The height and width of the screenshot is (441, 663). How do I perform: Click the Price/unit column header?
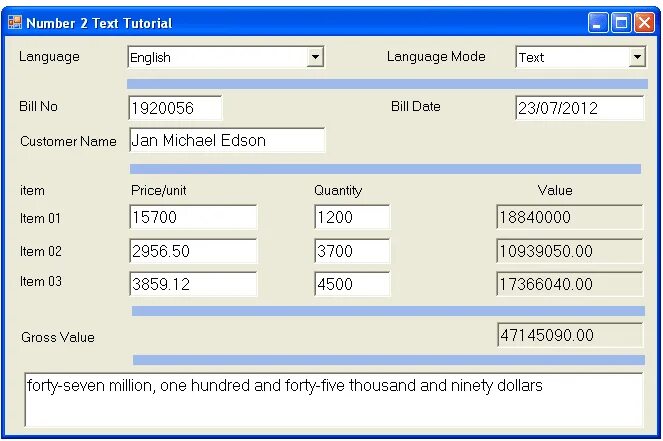(x=159, y=190)
